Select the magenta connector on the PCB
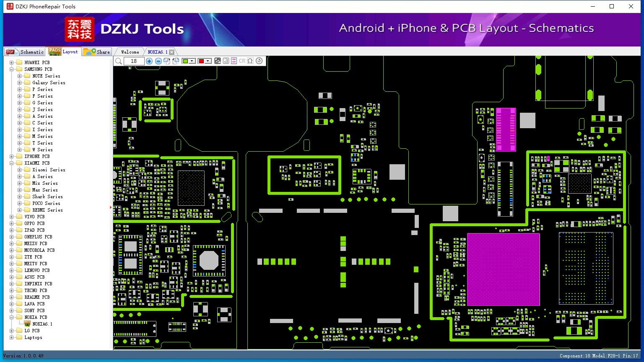 (x=506, y=129)
